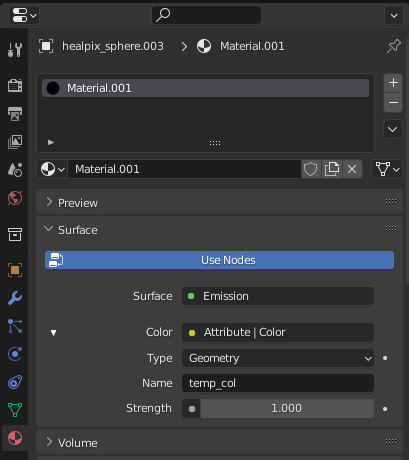Browse material to be linked
The image size is (409, 460).
coord(52,169)
